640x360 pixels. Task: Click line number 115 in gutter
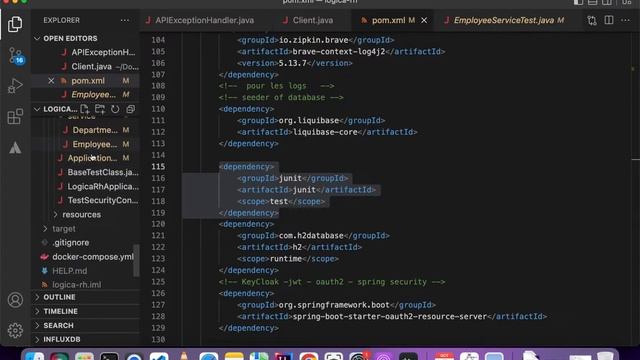click(158, 167)
